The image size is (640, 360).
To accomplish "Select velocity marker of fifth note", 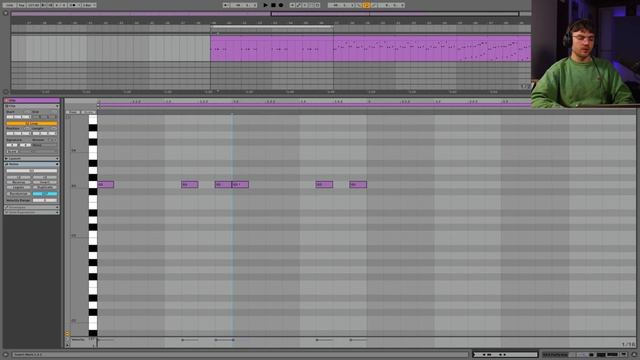I will pos(317,340).
